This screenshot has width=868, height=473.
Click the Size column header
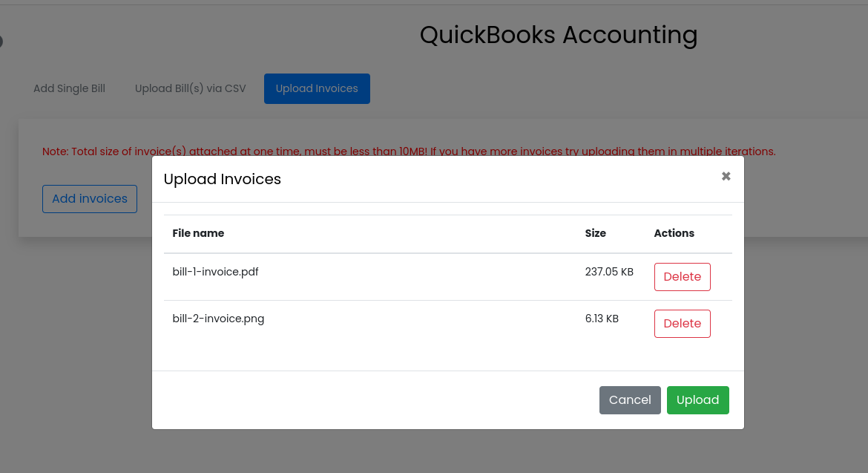(x=596, y=233)
